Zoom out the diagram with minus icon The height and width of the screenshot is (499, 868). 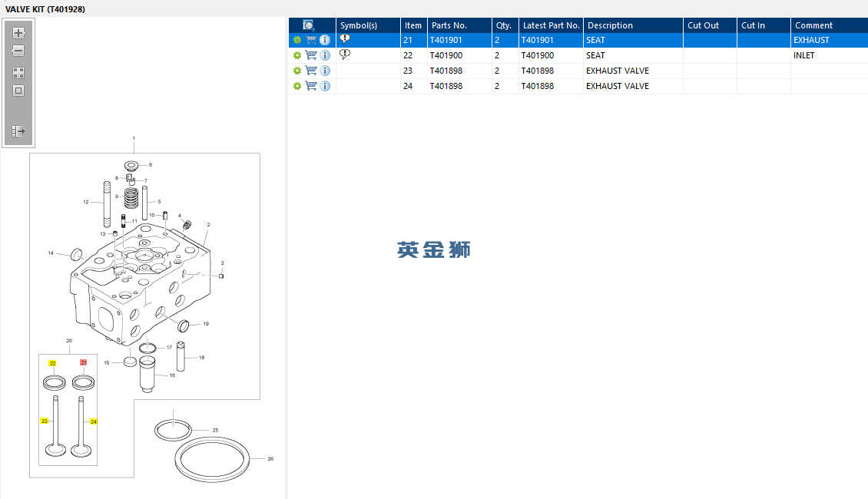[x=18, y=51]
